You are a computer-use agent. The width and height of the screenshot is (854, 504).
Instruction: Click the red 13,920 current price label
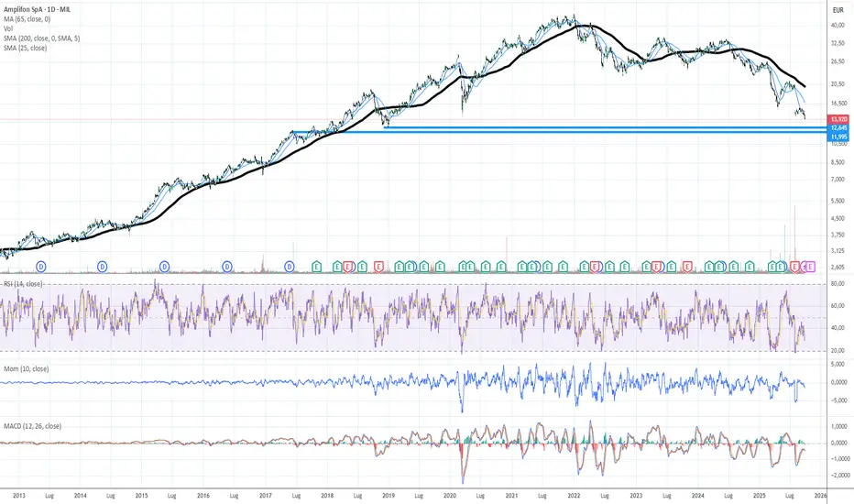click(x=838, y=119)
